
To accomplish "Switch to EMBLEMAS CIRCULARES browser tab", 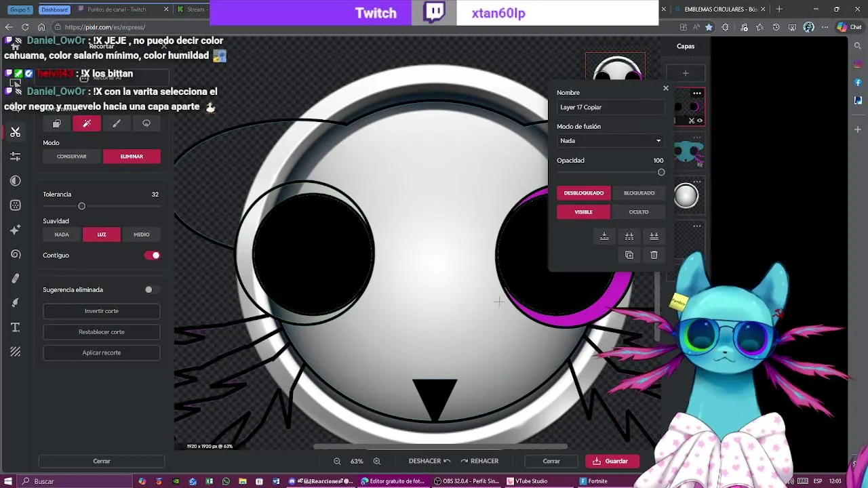I will [x=720, y=9].
